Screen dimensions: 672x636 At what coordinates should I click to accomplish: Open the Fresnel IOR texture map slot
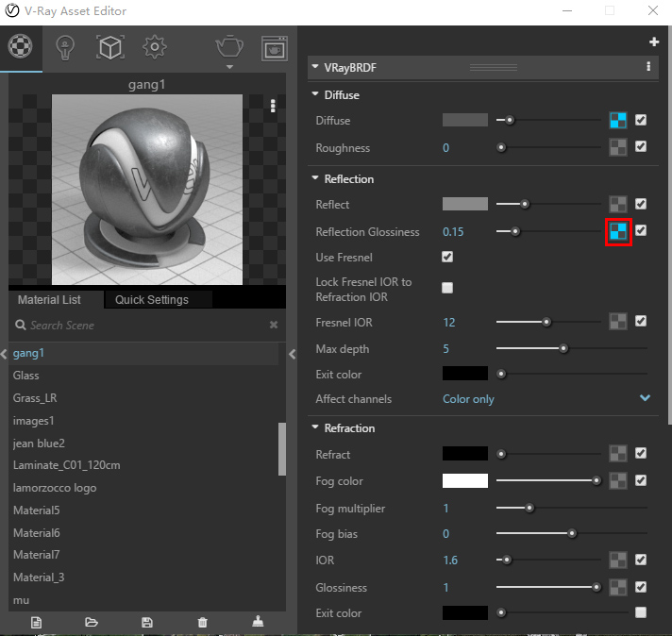pos(617,321)
